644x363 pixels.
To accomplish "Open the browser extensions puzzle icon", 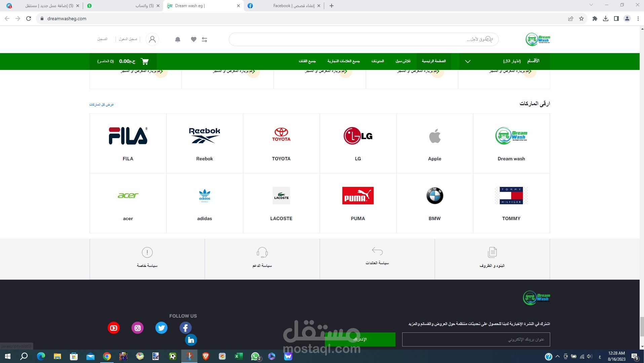I will tap(595, 18).
